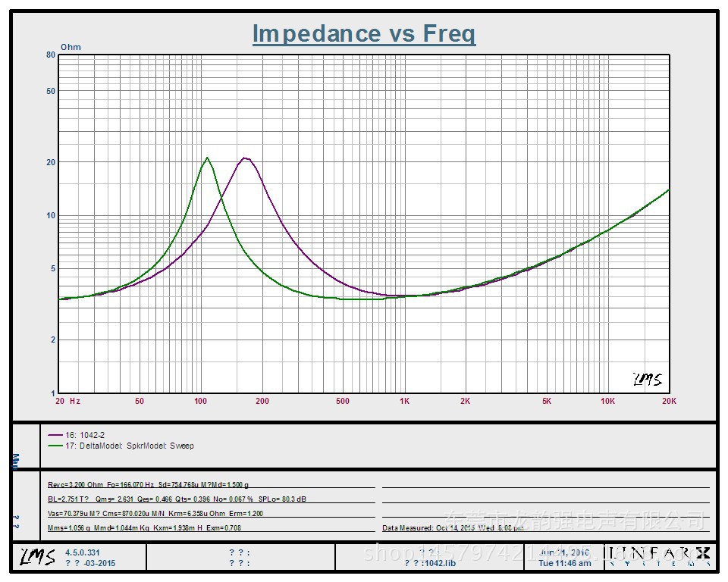Screen dimensions: 728x582
Task: Click the 20 Hz axis label
Action: (x=67, y=401)
